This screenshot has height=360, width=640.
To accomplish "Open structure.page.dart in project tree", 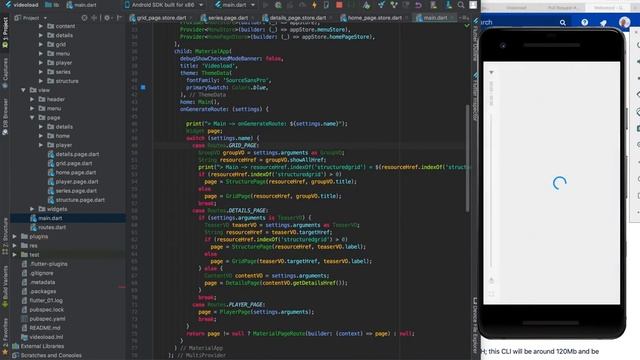I will [x=76, y=200].
